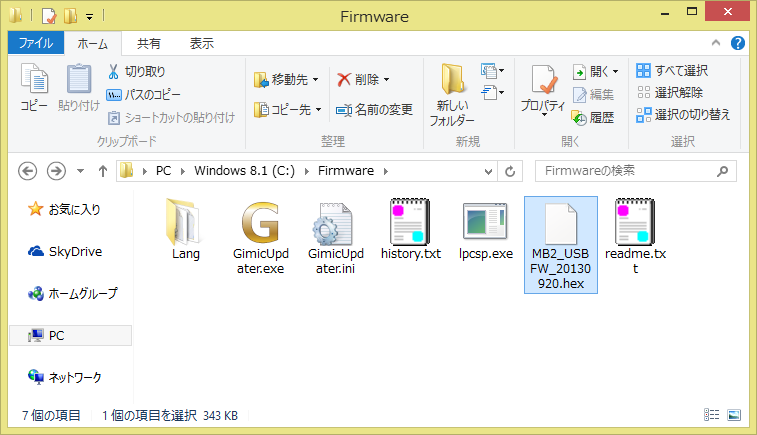Click the Firmwareの検索 search box
Screen dimensions: 757x435
[628, 170]
